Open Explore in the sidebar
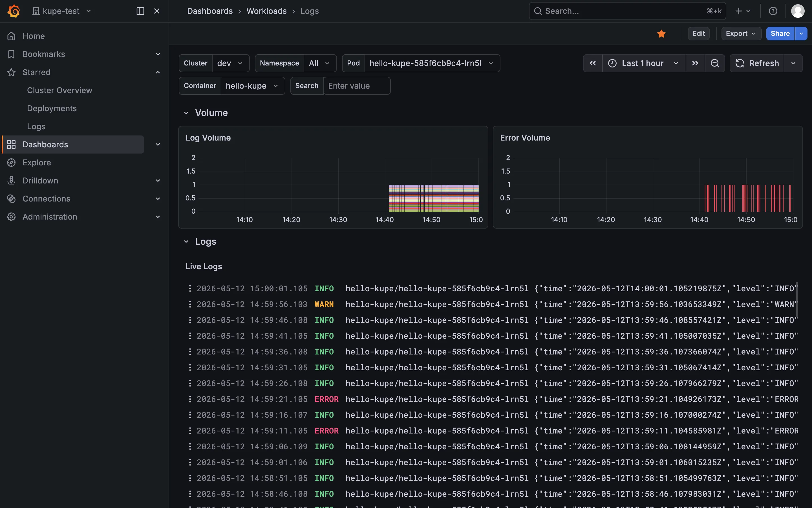This screenshot has width=812, height=508. [37, 163]
